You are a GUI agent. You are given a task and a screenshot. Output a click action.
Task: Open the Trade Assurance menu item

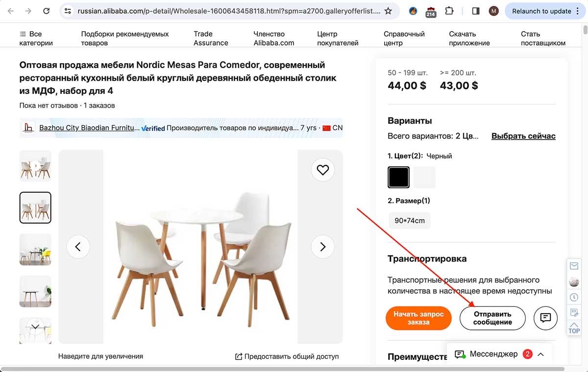(211, 38)
